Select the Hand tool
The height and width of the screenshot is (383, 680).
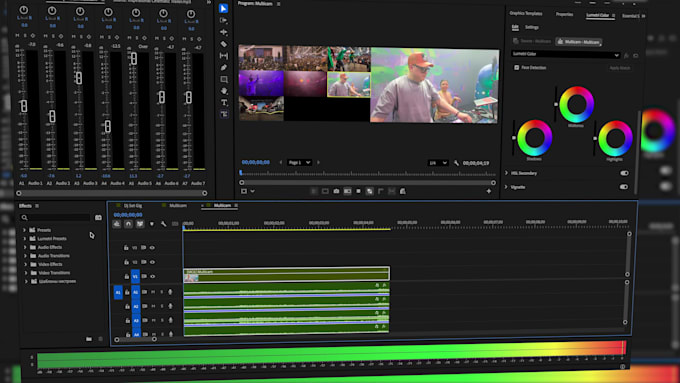(224, 91)
